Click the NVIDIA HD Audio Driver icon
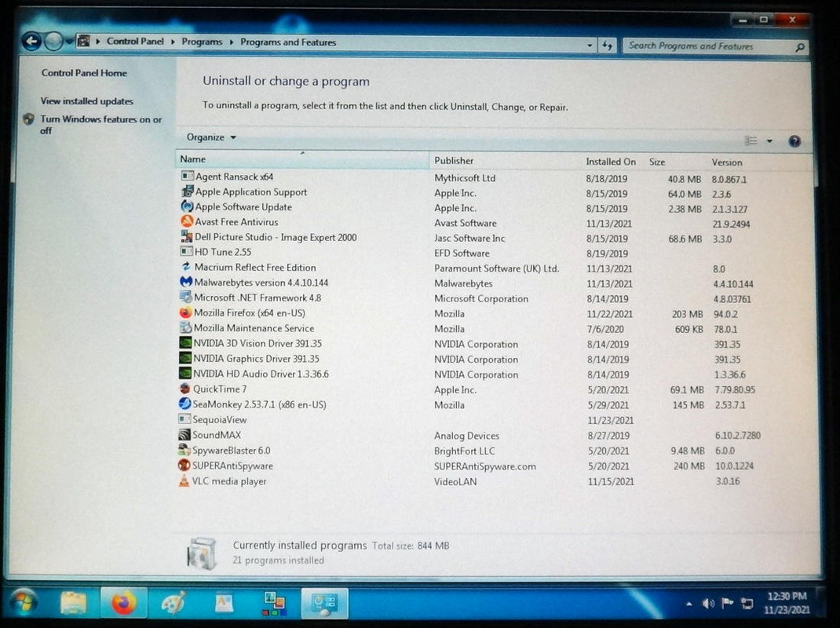 click(184, 374)
